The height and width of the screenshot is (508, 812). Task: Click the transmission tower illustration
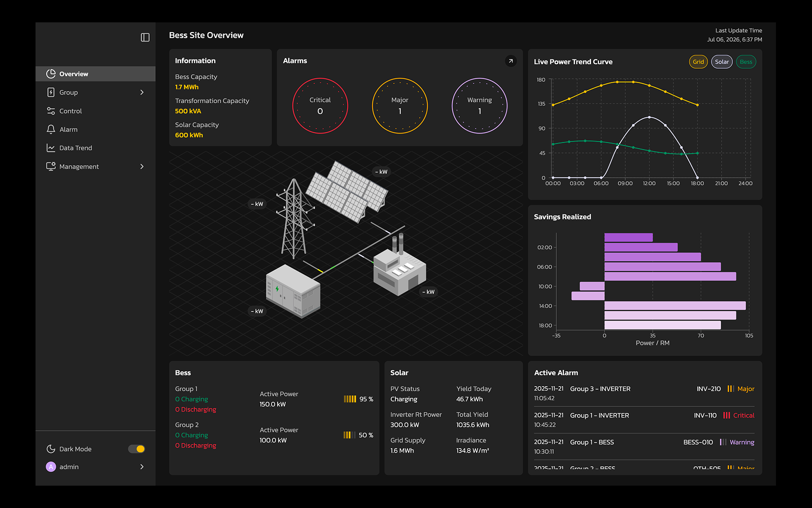(295, 218)
